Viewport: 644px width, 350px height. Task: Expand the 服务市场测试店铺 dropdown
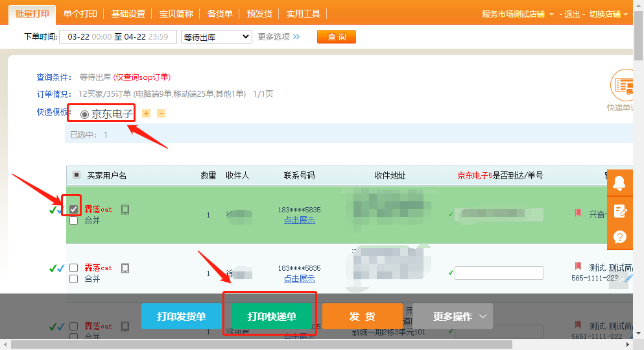click(x=518, y=14)
